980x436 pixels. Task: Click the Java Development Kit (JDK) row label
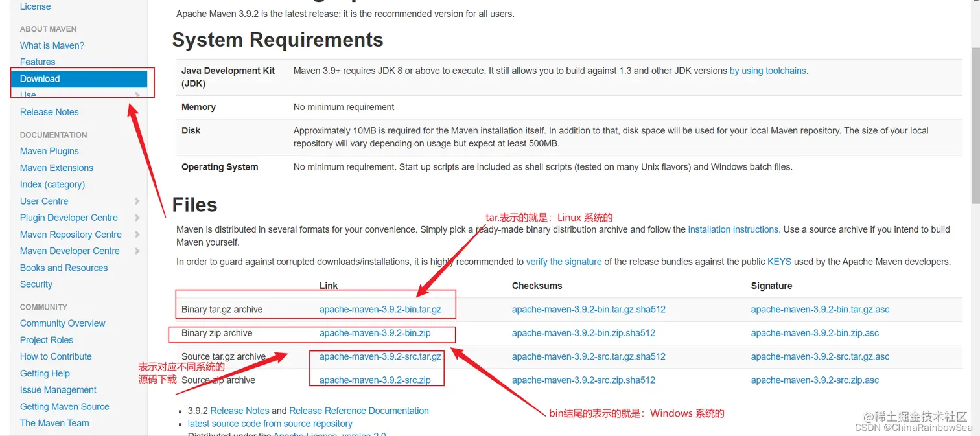[228, 77]
